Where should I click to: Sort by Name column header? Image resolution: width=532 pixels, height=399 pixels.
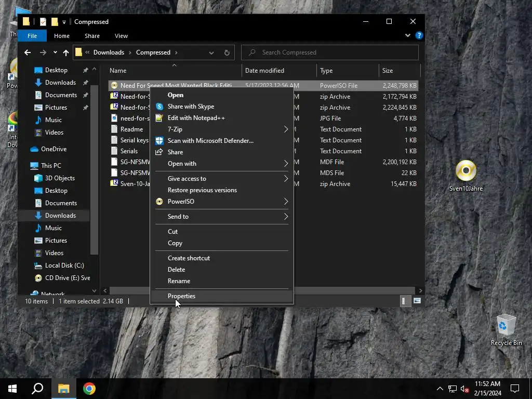click(x=175, y=71)
